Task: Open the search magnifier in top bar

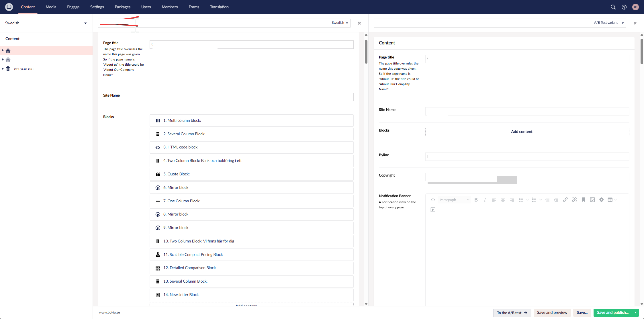Action: point(613,7)
